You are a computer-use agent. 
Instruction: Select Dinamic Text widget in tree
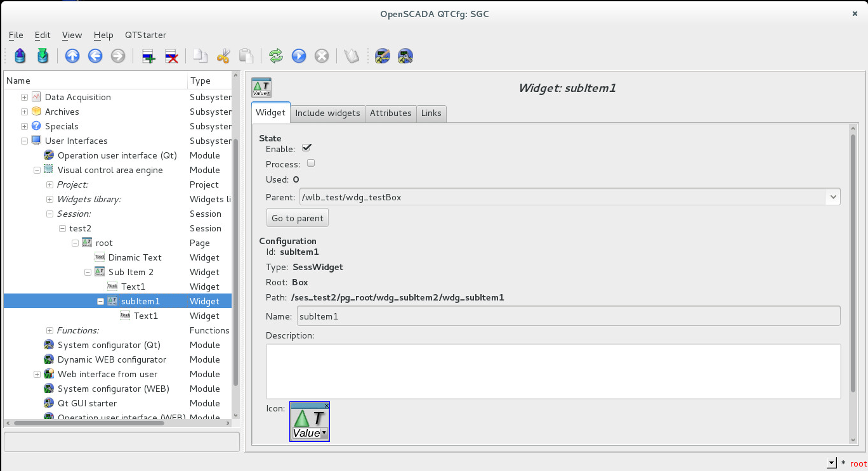pos(135,257)
